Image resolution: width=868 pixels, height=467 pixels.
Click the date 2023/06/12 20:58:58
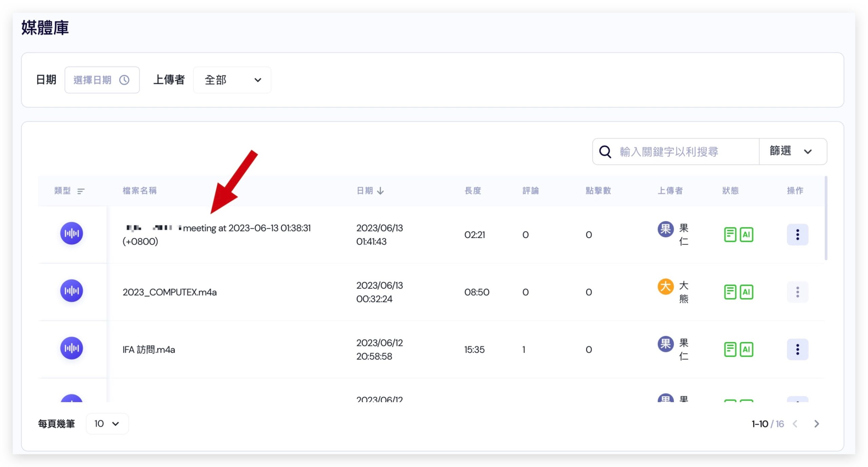pos(379,350)
